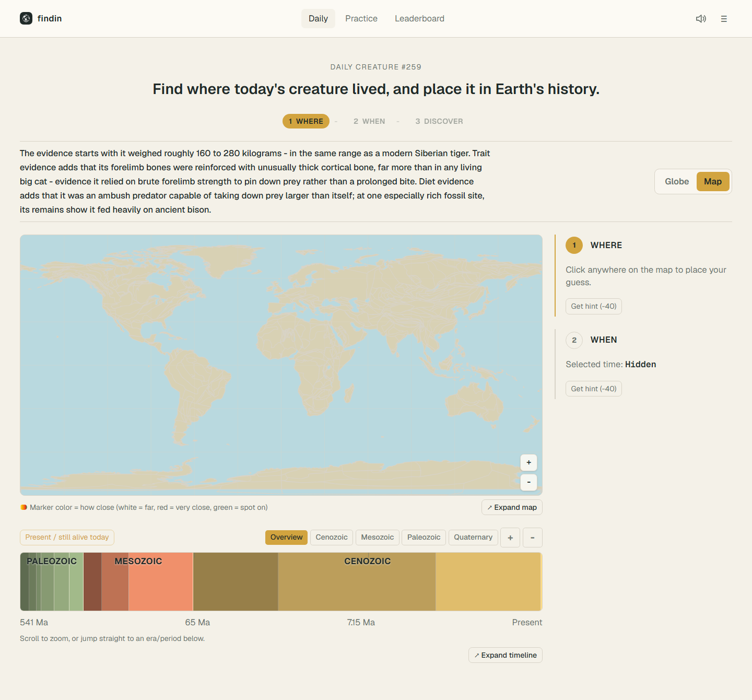Open the Practice tab
The image size is (752, 700).
tap(361, 19)
